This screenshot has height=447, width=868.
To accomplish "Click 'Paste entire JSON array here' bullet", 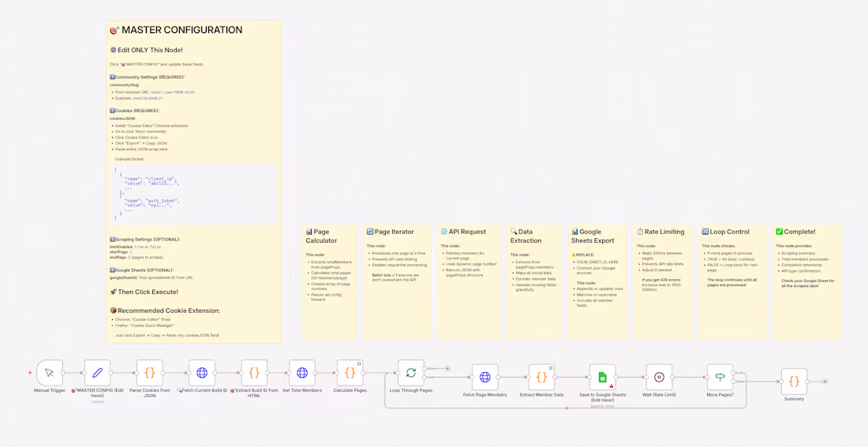I will tap(141, 149).
